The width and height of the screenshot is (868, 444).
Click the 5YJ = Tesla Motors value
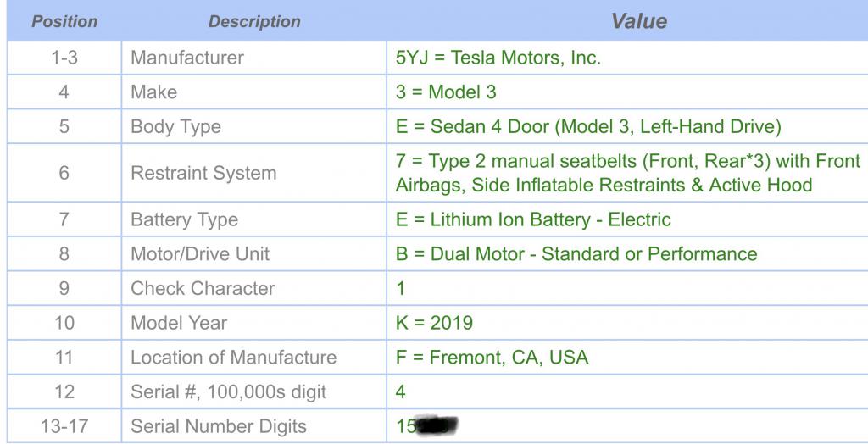tap(498, 58)
